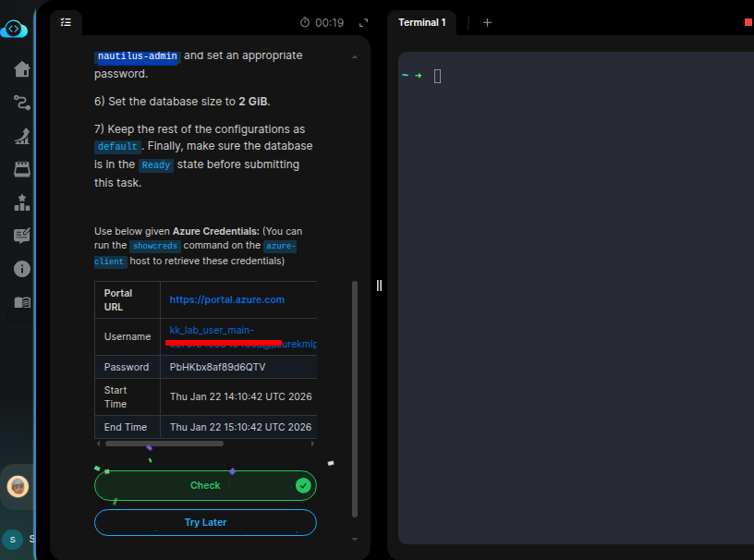Click the scroll down arrow
This screenshot has width=754, height=560.
point(355,540)
